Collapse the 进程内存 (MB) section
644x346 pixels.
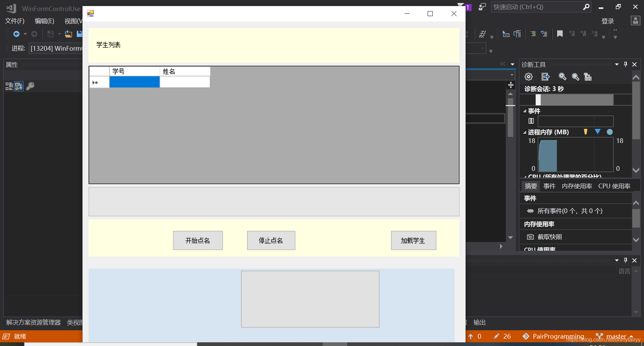point(524,132)
